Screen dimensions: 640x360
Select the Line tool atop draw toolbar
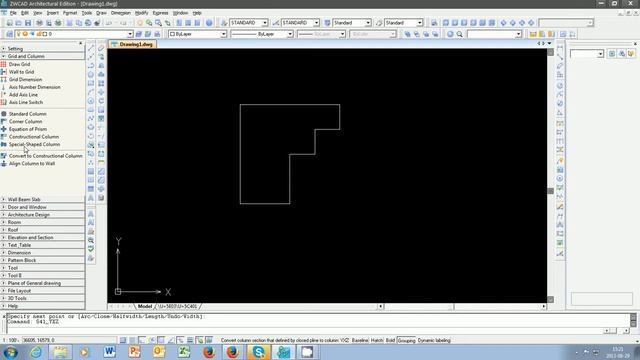tap(91, 48)
